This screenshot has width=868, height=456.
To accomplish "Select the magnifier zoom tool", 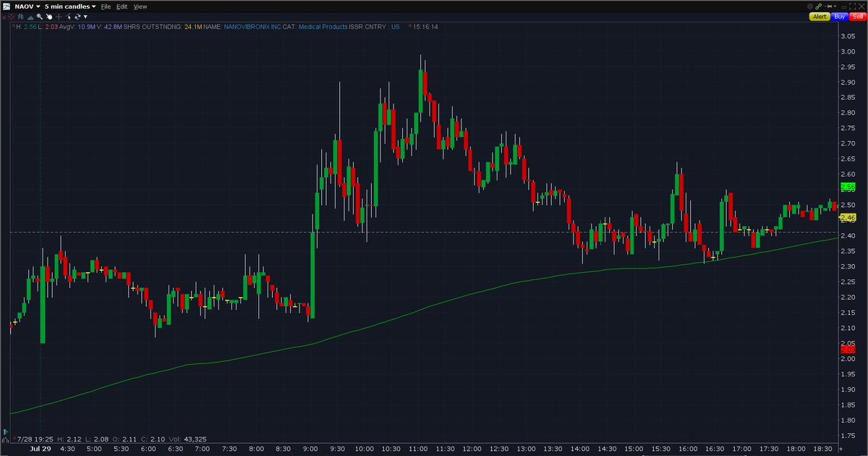I will pyautogui.click(x=40, y=17).
